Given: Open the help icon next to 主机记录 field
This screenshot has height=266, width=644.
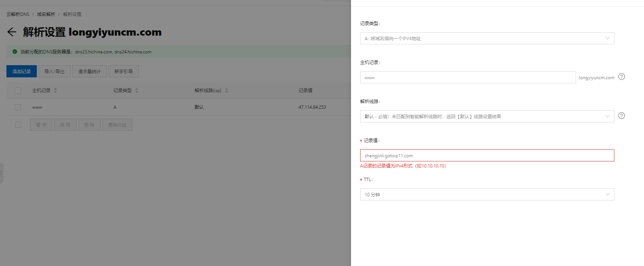Looking at the screenshot, I should click(x=622, y=77).
